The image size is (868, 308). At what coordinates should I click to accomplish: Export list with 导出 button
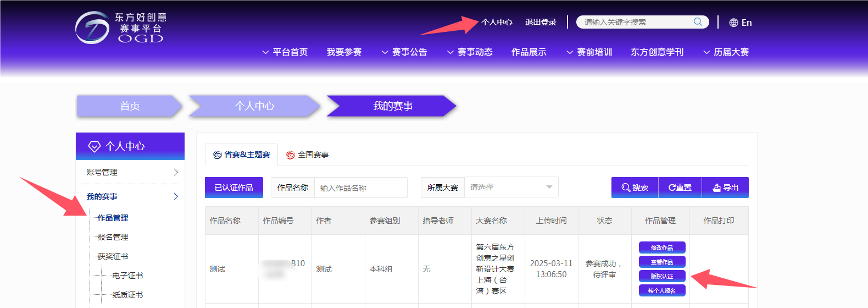coord(725,188)
